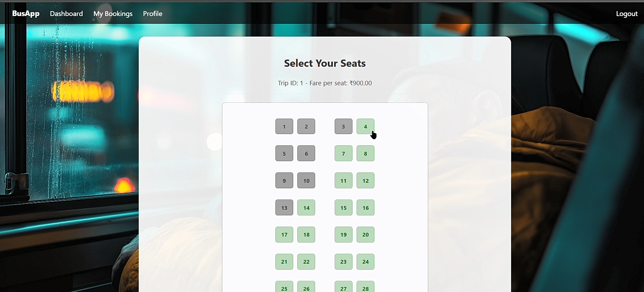Select seat 15 for booking
This screenshot has height=292, width=644.
click(x=343, y=207)
